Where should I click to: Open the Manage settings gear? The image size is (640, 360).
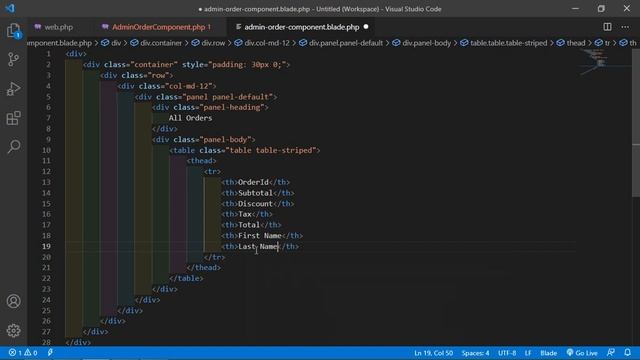click(x=13, y=330)
